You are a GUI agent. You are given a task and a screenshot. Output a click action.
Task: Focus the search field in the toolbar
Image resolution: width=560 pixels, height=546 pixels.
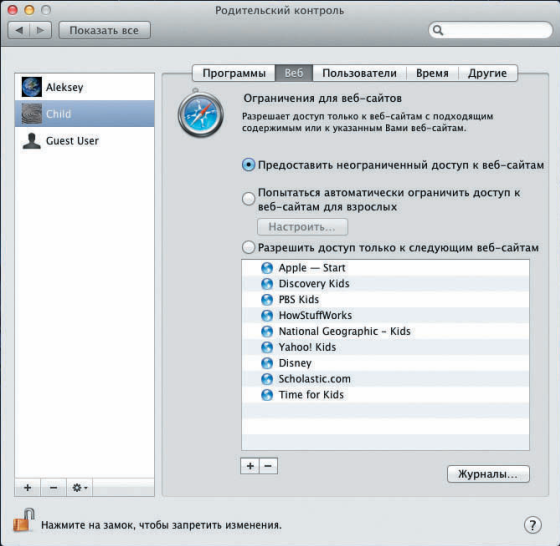(490, 30)
